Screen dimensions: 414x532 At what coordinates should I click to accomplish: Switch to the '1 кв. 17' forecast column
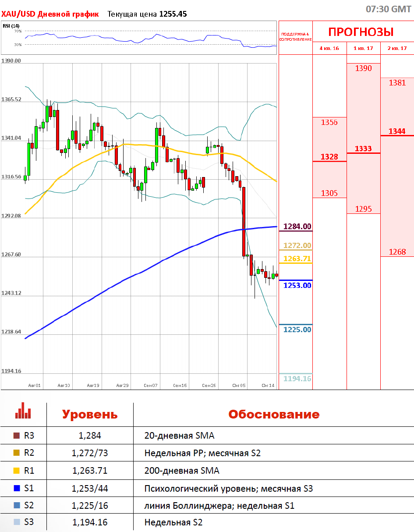[363, 48]
